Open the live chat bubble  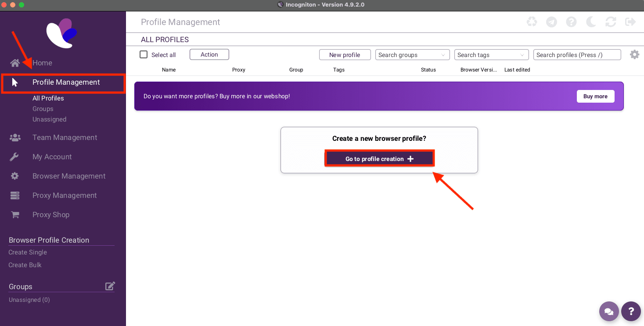click(609, 312)
